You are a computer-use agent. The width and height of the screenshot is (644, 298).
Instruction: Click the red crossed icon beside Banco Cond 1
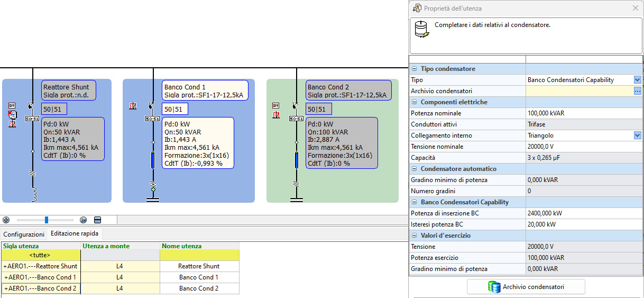(133, 106)
